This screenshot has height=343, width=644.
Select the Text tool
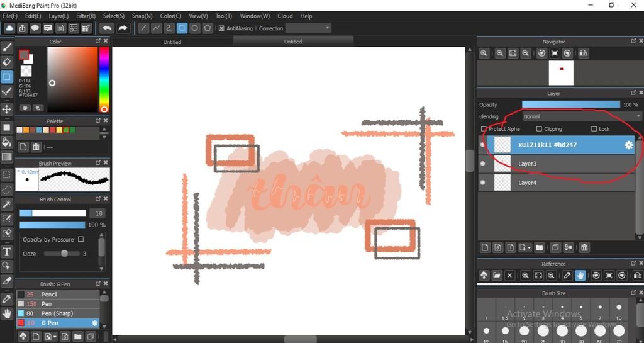6,251
